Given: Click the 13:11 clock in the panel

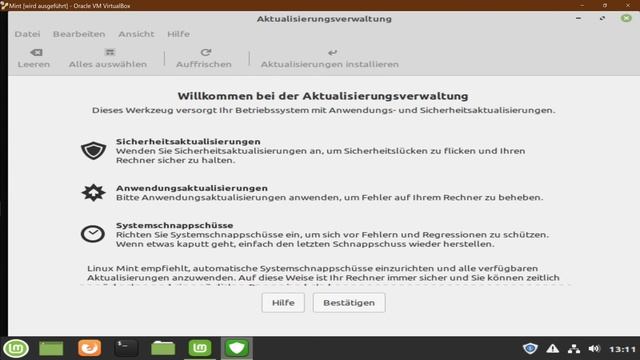Looking at the screenshot, I should (622, 349).
